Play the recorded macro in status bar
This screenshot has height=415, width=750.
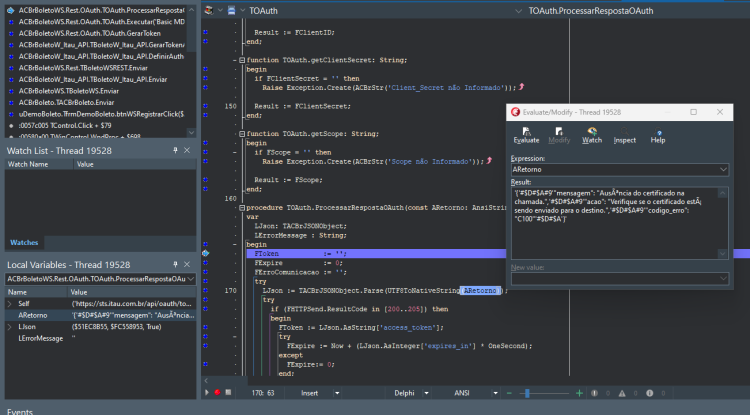[x=207, y=393]
